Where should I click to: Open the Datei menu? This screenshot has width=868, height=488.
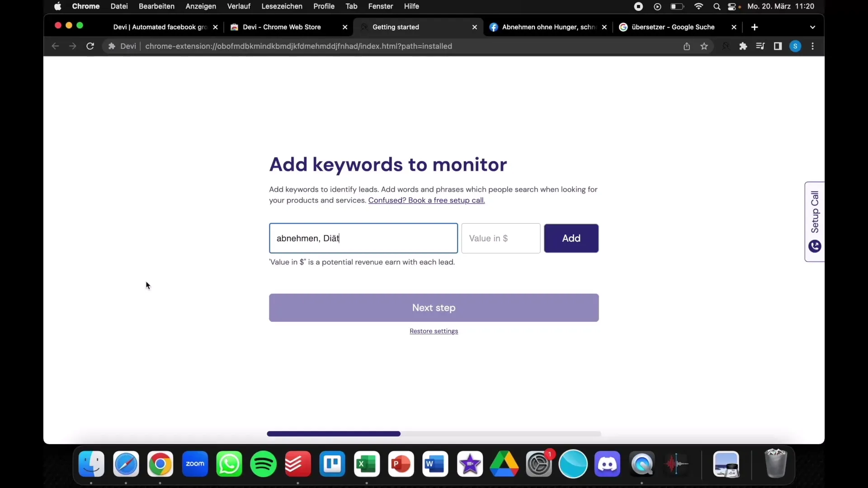pos(119,6)
